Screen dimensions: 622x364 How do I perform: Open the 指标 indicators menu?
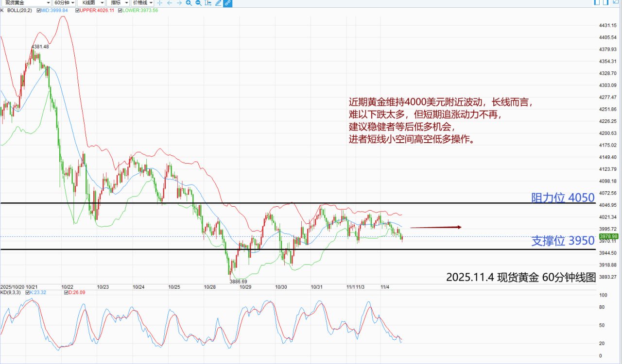click(x=119, y=3)
